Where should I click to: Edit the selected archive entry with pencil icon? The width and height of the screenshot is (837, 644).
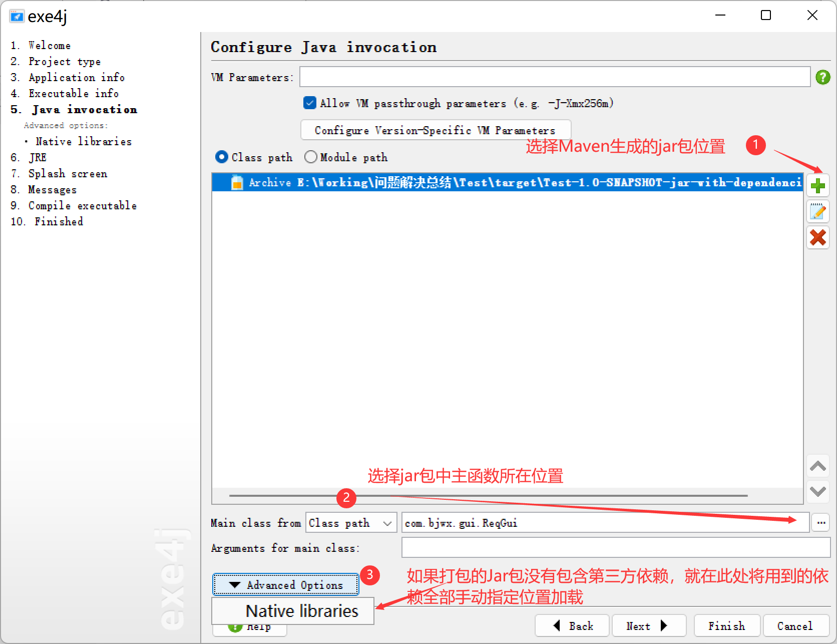coord(818,211)
